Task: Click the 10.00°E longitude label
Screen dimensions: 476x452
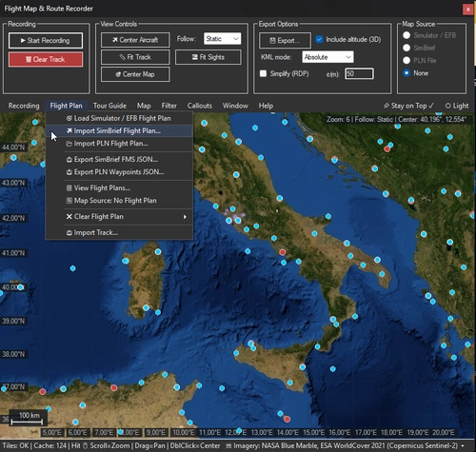Action: coord(184,432)
